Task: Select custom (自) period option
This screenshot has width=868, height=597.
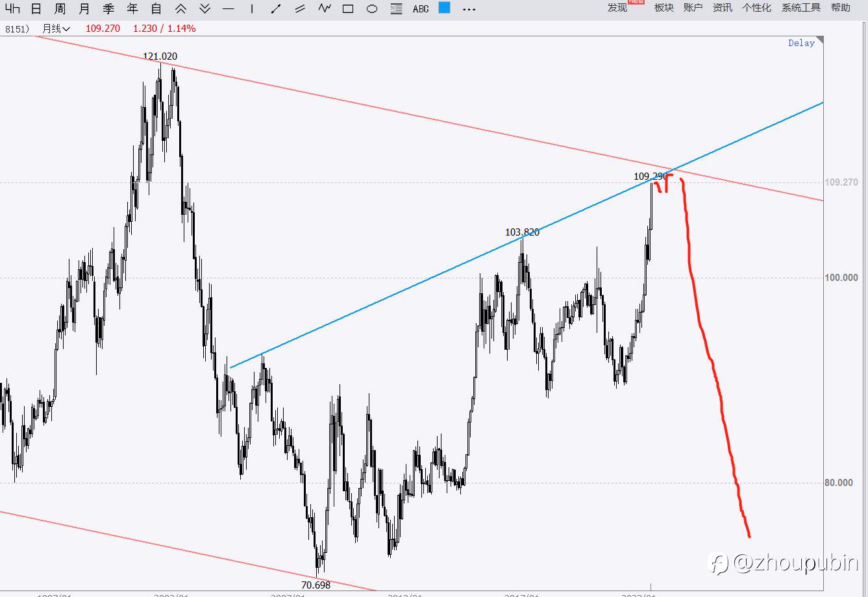Action: click(x=156, y=8)
